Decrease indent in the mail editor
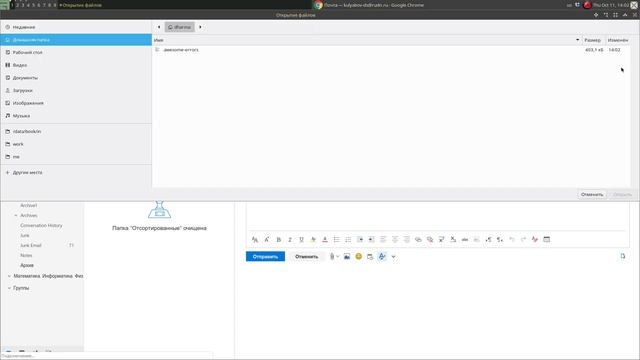This screenshot has height=360, width=640. [360, 240]
